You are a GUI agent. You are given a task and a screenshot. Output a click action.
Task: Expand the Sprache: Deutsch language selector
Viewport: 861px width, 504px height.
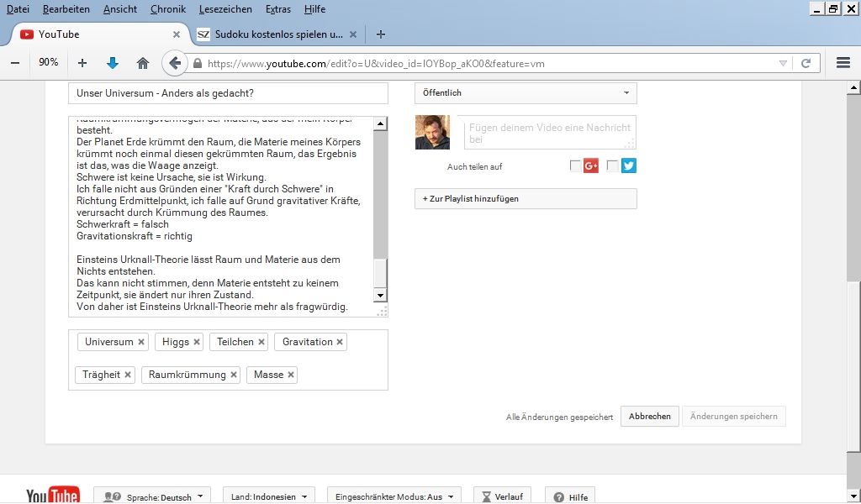coord(152,496)
